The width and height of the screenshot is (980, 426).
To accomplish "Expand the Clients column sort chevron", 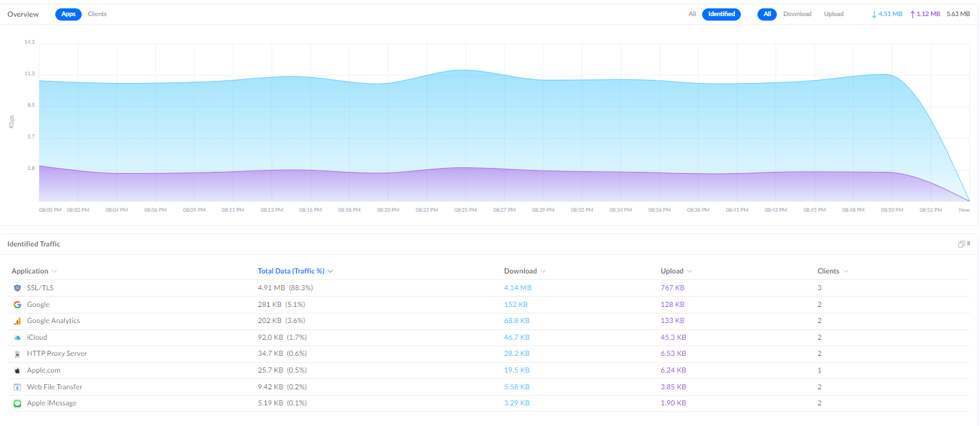I will tap(845, 272).
